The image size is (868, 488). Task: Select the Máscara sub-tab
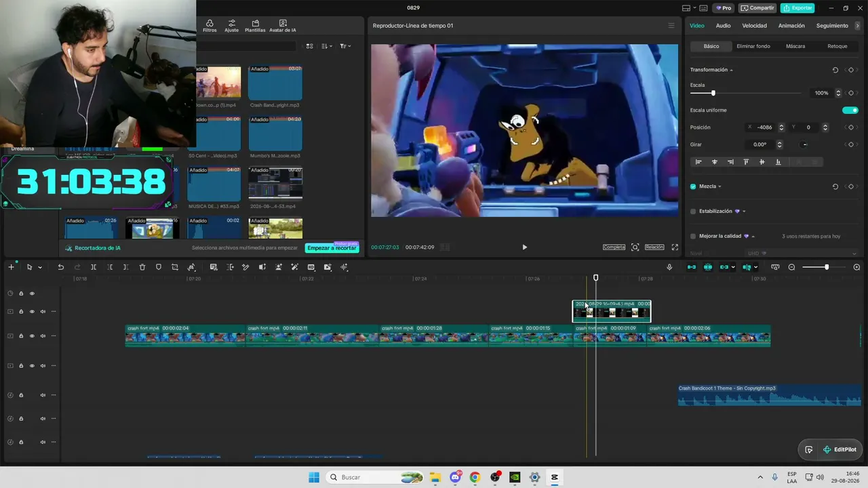click(795, 46)
